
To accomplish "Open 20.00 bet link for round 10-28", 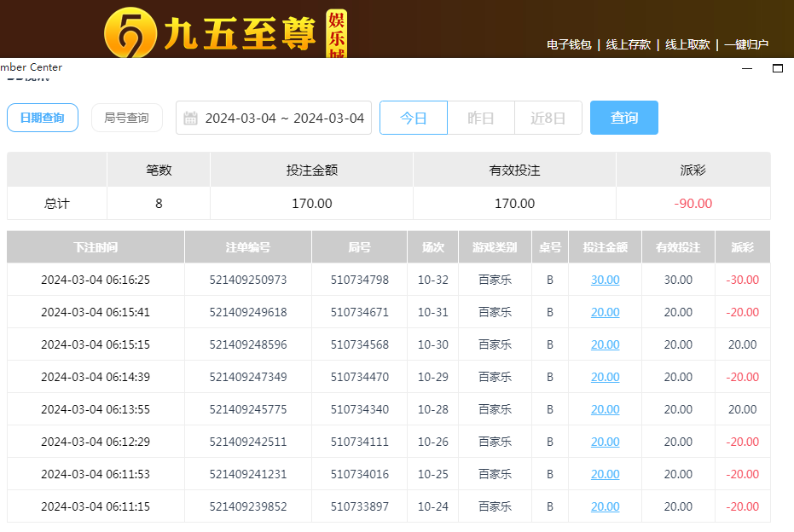I will [606, 409].
